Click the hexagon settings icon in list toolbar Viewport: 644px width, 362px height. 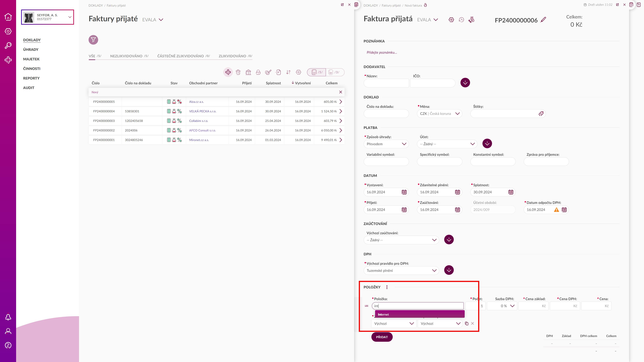[x=298, y=72]
